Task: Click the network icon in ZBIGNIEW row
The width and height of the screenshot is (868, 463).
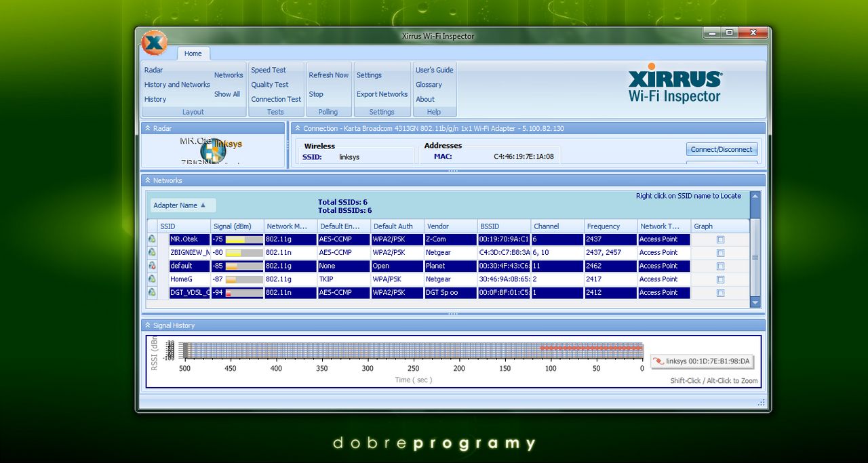Action: coord(153,253)
